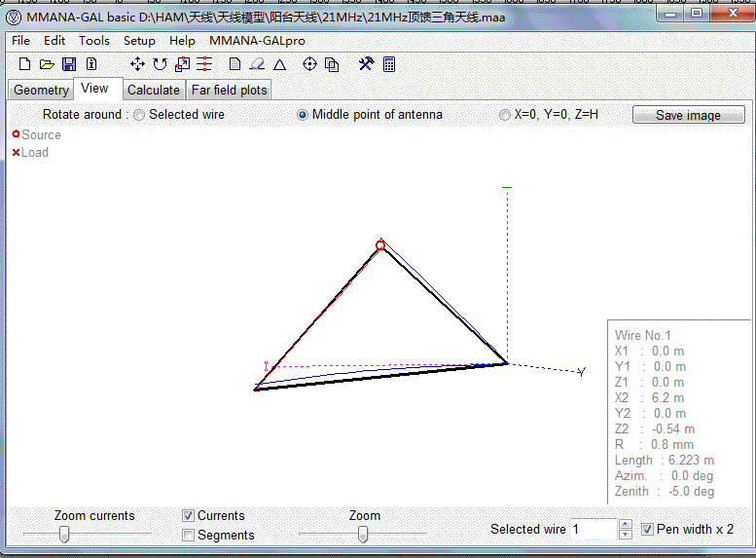Open the Setup menu
The image size is (756, 558).
point(139,41)
